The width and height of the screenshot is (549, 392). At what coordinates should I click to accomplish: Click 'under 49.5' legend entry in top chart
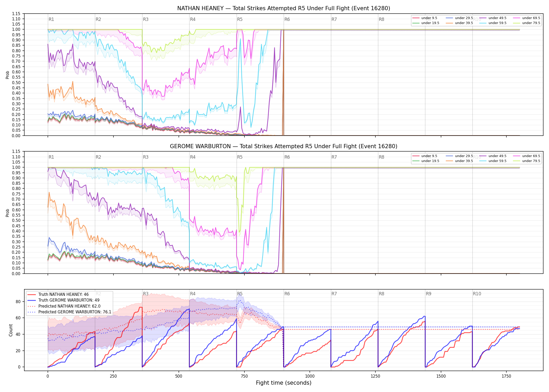[493, 18]
